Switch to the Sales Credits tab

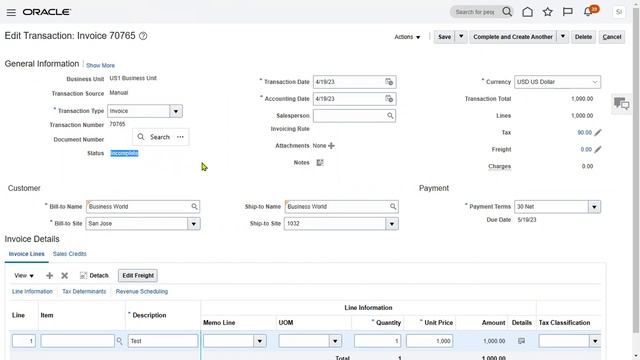coord(69,254)
